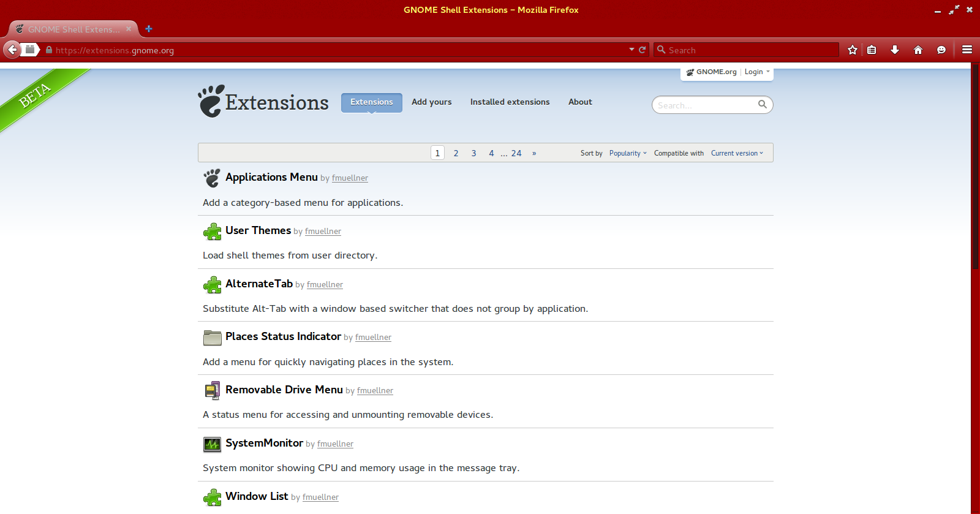Click fmuellner author link beside SystemMonitor
Screen dimensions: 980x514
(335, 444)
